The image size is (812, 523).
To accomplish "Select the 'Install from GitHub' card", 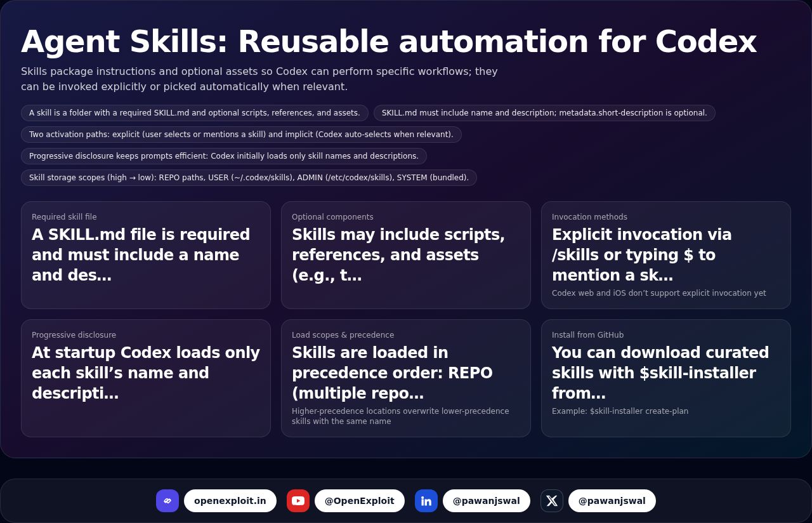I will (666, 378).
